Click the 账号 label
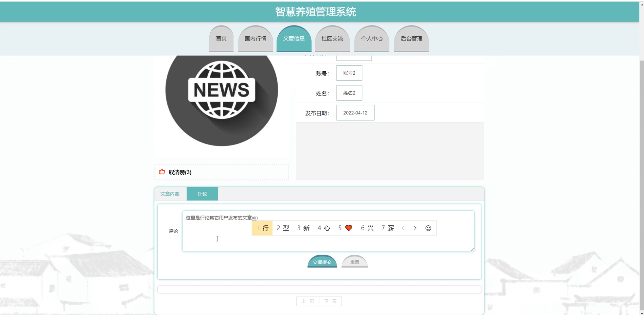This screenshot has width=644, height=315. [323, 73]
